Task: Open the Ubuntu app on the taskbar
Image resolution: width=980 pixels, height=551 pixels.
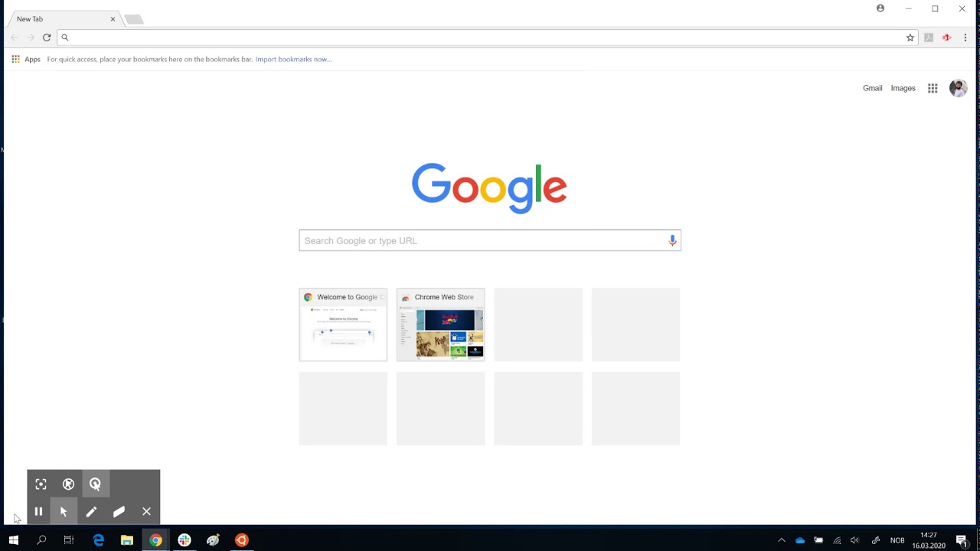Action: [x=242, y=540]
